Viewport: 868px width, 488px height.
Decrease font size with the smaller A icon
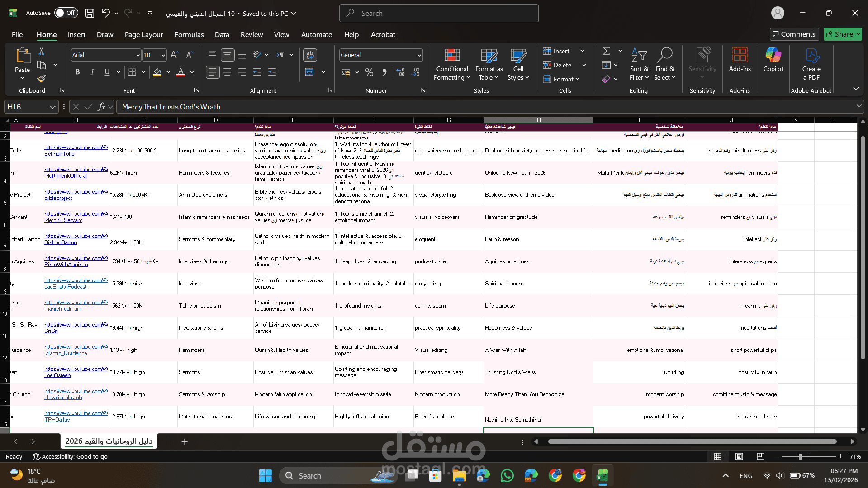pyautogui.click(x=190, y=55)
